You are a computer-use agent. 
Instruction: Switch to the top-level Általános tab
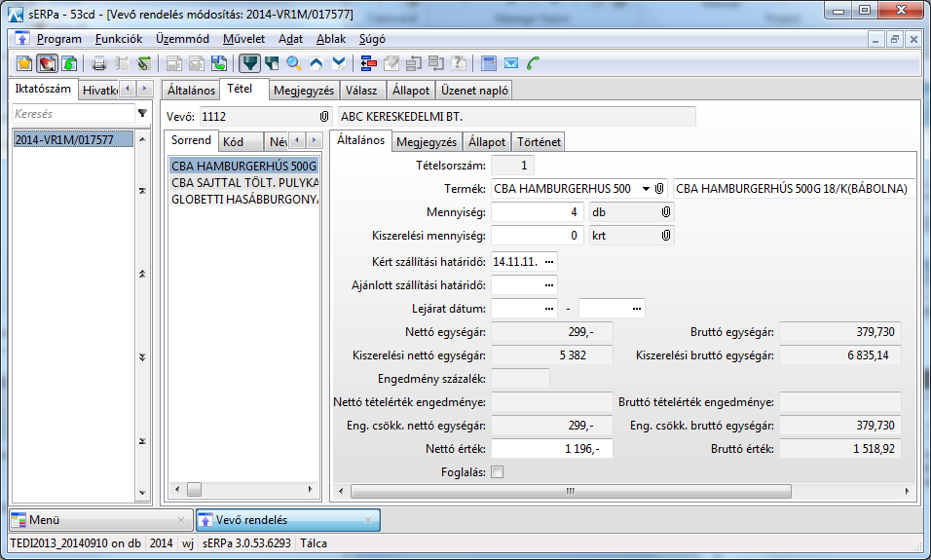[191, 91]
